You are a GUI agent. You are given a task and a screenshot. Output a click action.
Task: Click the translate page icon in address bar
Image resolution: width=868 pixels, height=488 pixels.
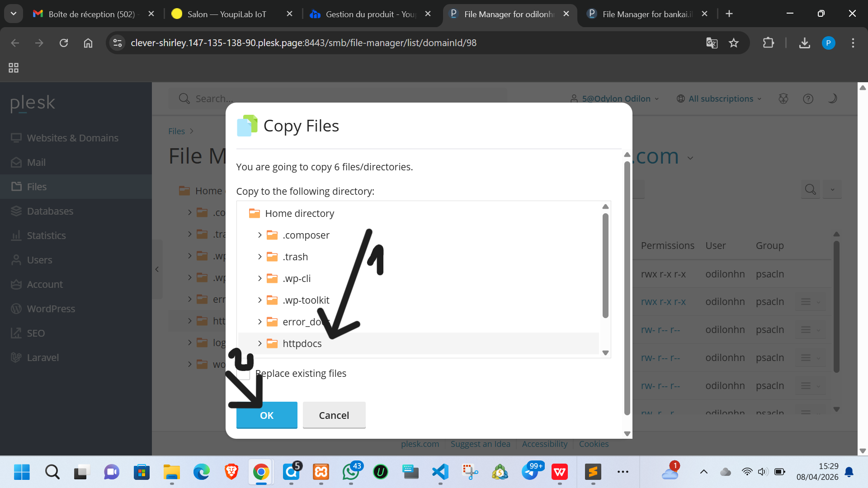712,43
